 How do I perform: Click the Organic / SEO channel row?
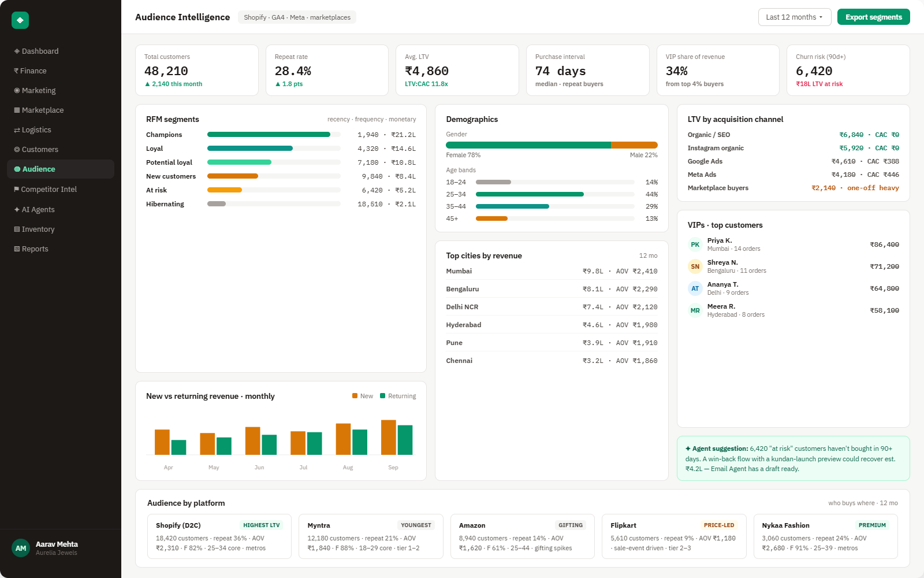click(x=793, y=135)
